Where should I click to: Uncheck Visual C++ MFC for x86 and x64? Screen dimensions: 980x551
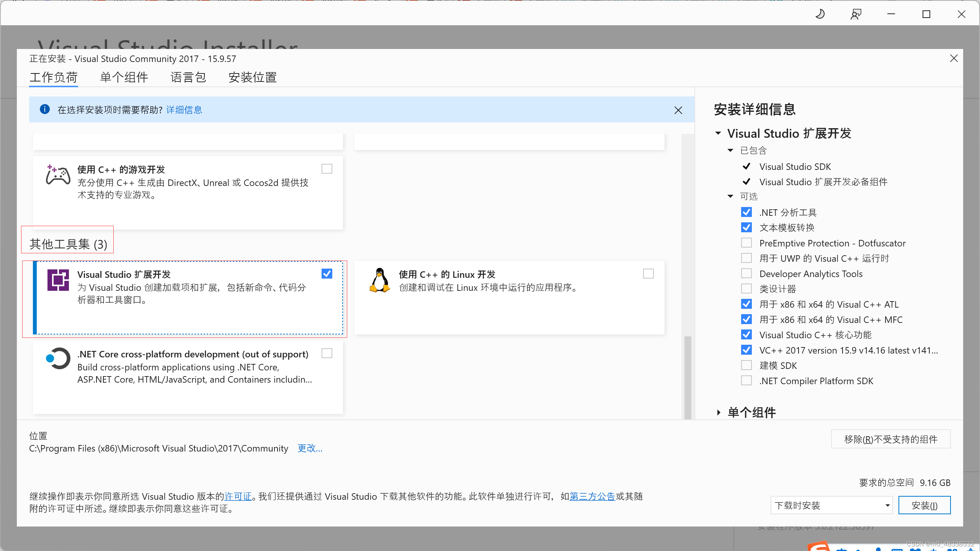click(x=746, y=319)
